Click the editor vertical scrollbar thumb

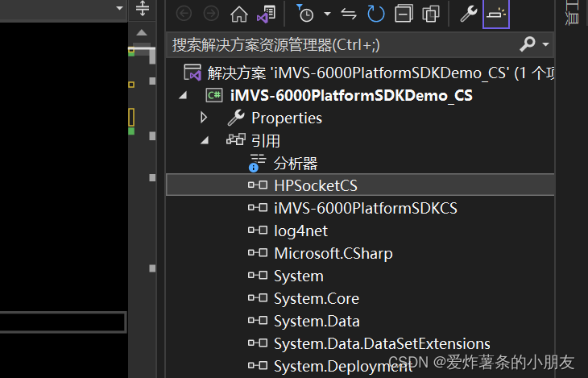tap(143, 49)
